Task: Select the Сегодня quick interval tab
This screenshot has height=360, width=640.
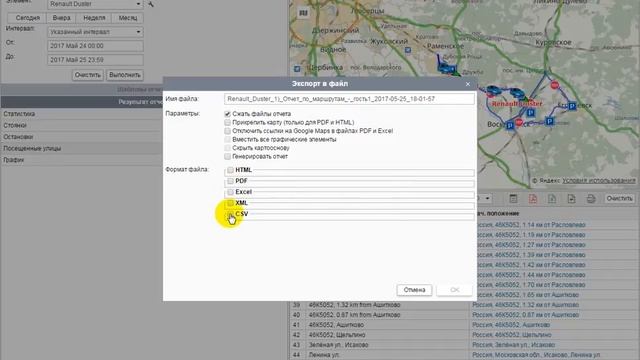Action: tap(28, 18)
